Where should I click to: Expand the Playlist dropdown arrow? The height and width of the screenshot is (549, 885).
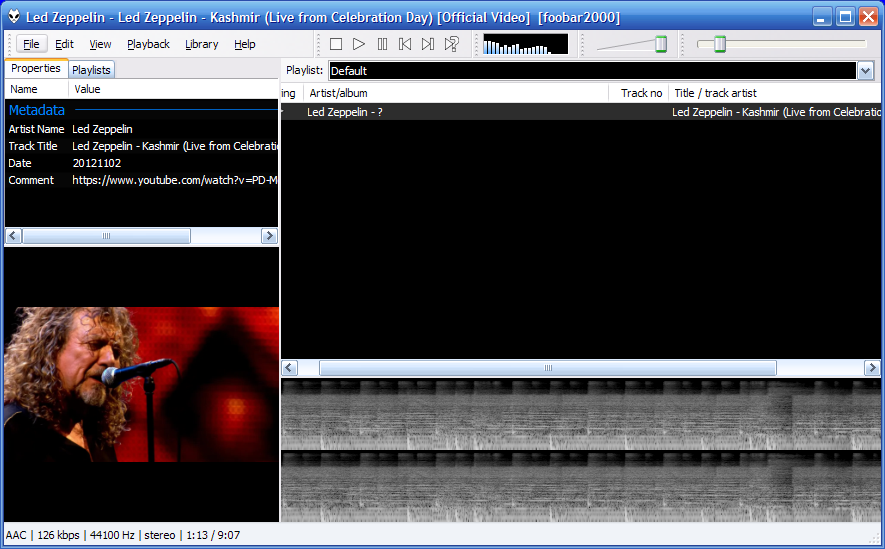point(866,71)
